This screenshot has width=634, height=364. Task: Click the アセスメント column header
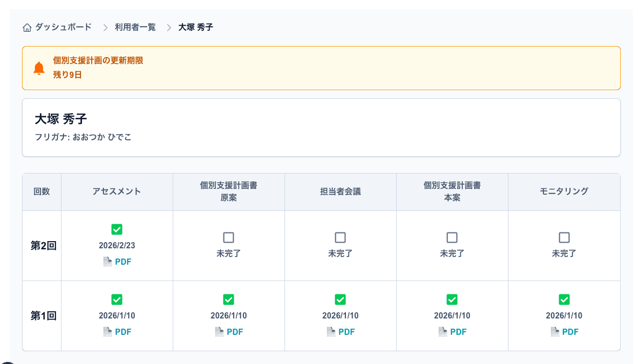[117, 191]
